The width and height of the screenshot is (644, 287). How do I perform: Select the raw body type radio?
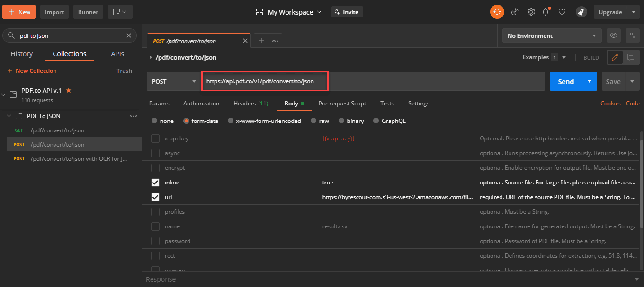click(x=313, y=121)
